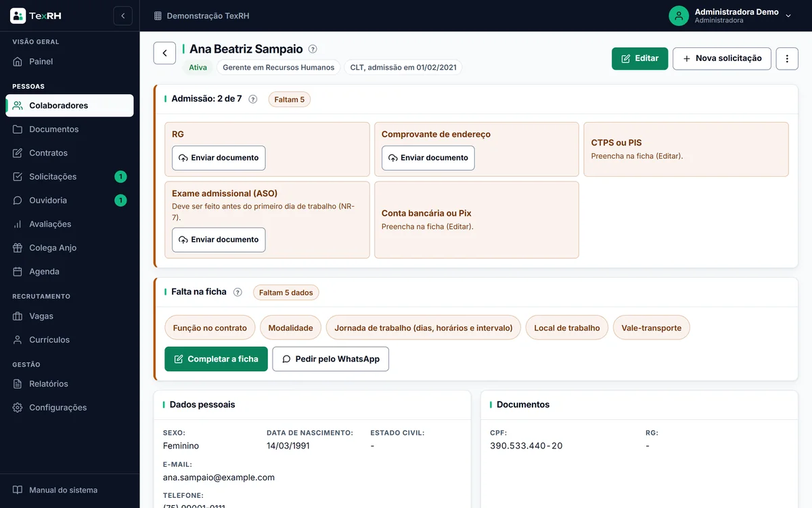This screenshot has height=508, width=812.
Task: Click the Jornada de trabalho chip
Action: [424, 328]
